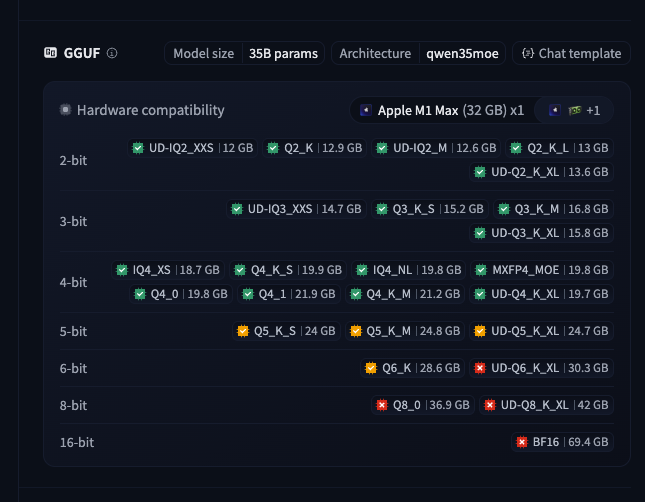The image size is (645, 502).
Task: Select the Q2_K_L 13 GB quant
Action: [559, 148]
